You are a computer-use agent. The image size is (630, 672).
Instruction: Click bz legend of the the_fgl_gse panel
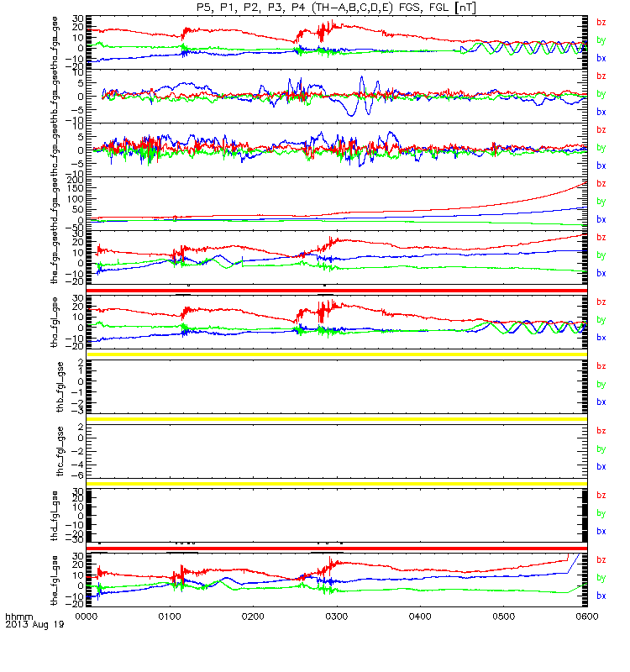tap(601, 560)
